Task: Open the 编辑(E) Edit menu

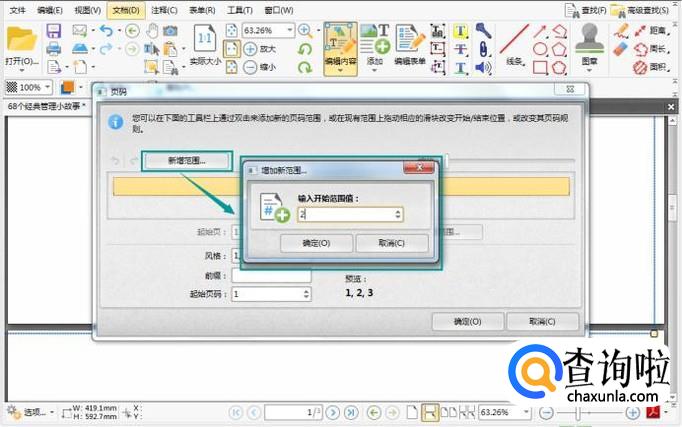Action: pos(50,10)
